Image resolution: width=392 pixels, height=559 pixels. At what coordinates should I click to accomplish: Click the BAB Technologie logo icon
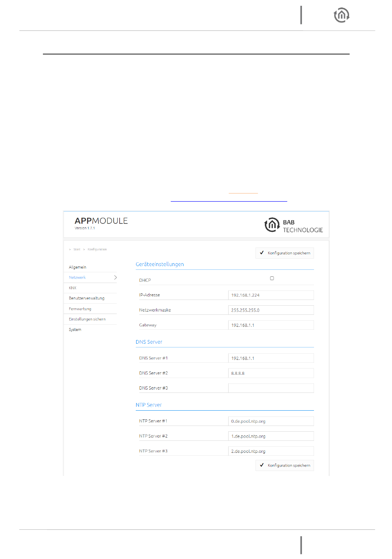coord(272,225)
